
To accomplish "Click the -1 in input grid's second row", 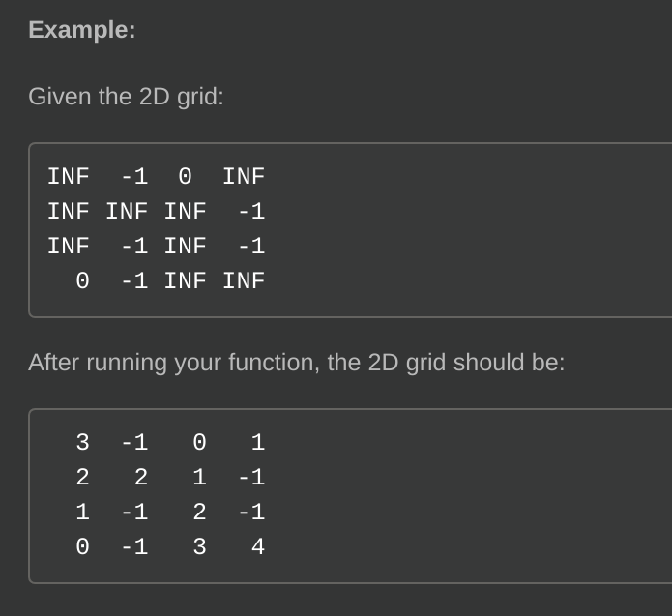I will [x=252, y=212].
